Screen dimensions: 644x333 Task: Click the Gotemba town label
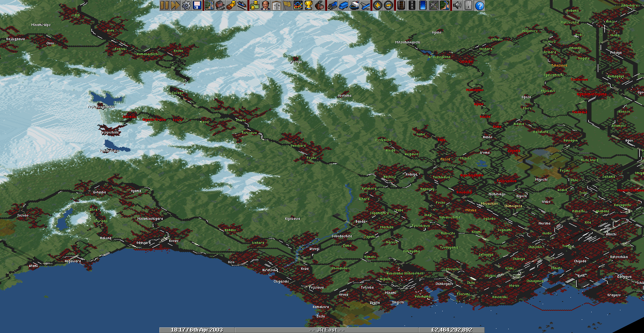click(x=99, y=192)
